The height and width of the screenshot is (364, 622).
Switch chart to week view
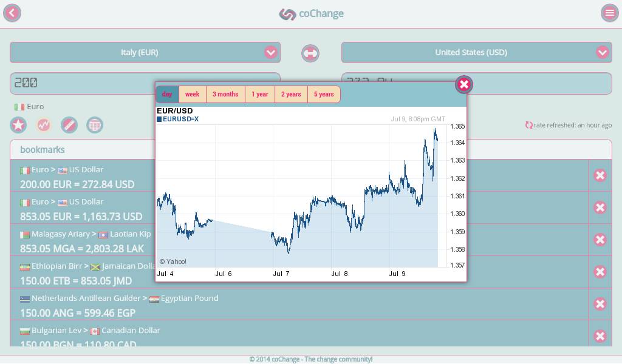[x=192, y=94]
